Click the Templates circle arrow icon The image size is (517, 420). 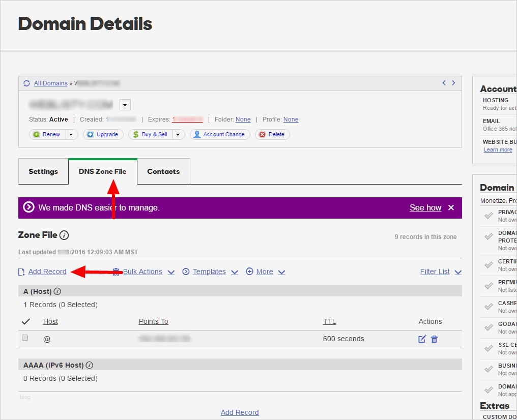pos(186,272)
